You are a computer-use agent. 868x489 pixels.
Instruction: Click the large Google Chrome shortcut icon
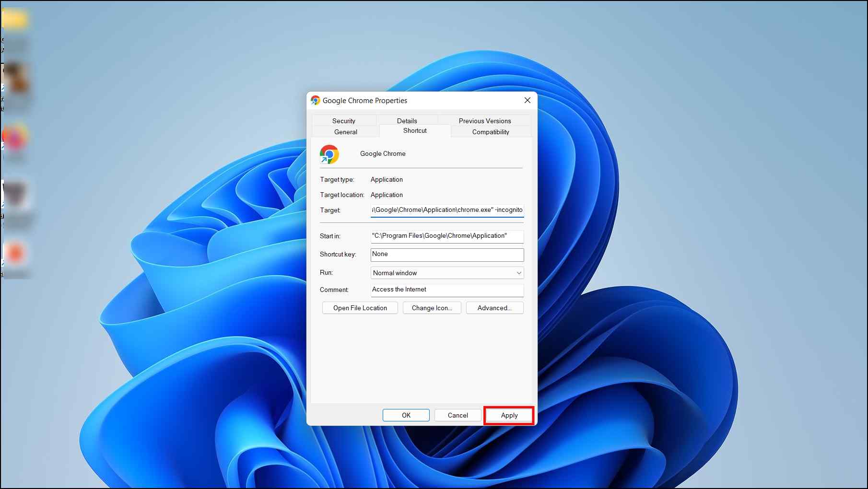(x=329, y=154)
